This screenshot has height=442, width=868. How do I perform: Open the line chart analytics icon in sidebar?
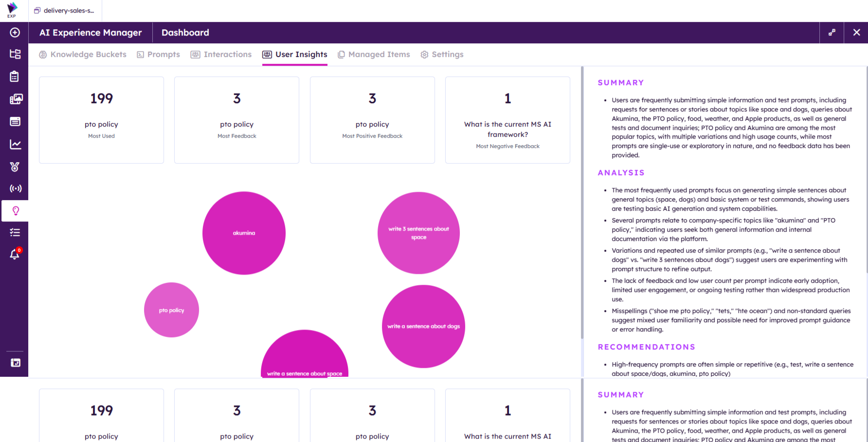point(15,144)
